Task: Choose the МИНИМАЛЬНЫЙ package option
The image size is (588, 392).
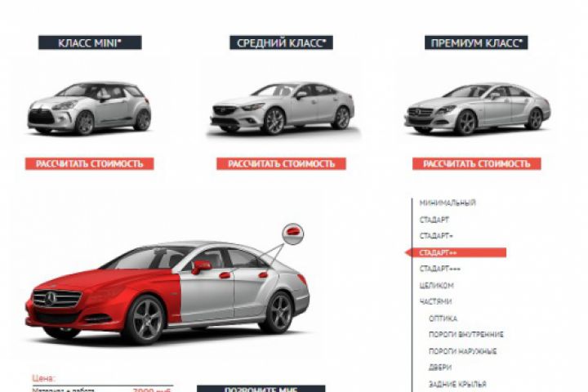Action: click(448, 203)
